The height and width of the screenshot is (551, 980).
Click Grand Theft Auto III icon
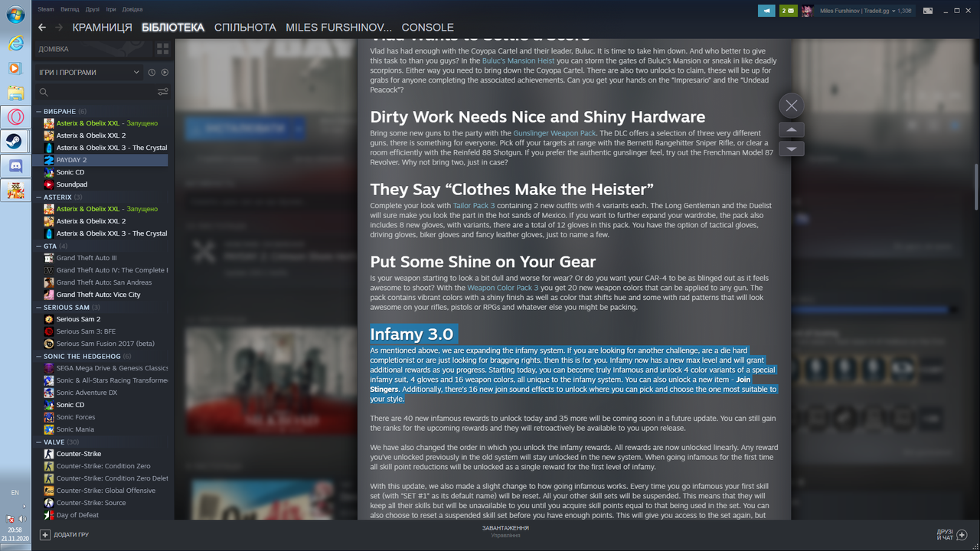(49, 258)
